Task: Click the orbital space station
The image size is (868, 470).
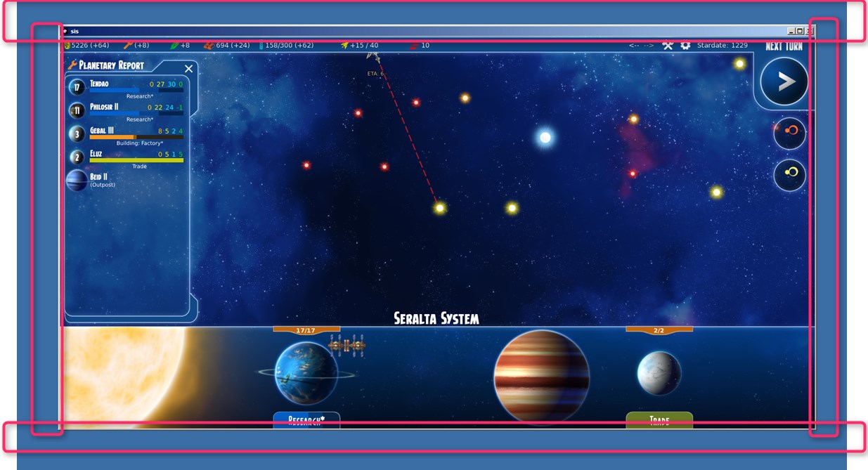Action: (347, 346)
